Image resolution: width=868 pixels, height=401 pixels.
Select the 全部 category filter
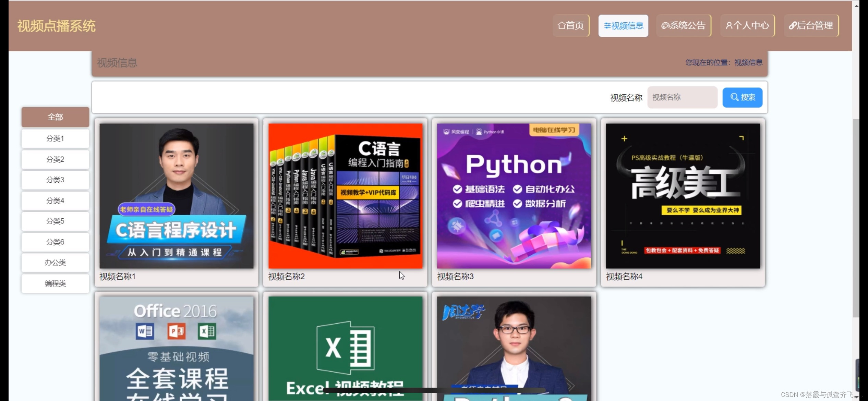click(55, 117)
